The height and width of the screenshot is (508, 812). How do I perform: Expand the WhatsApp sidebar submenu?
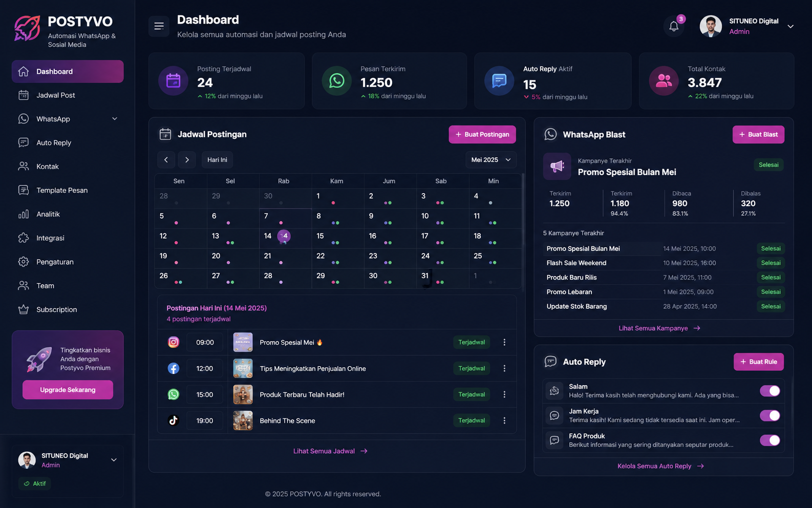point(115,119)
